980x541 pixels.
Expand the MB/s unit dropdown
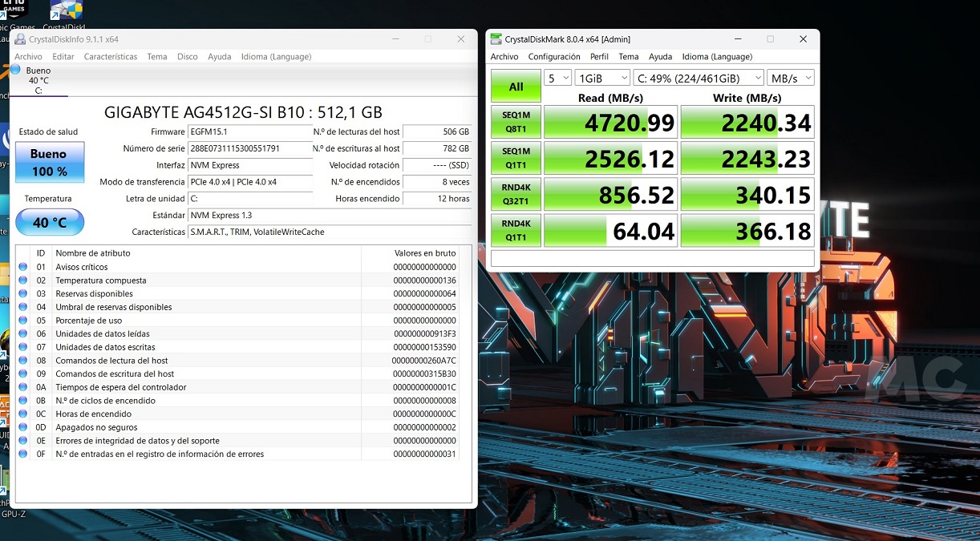(x=790, y=78)
